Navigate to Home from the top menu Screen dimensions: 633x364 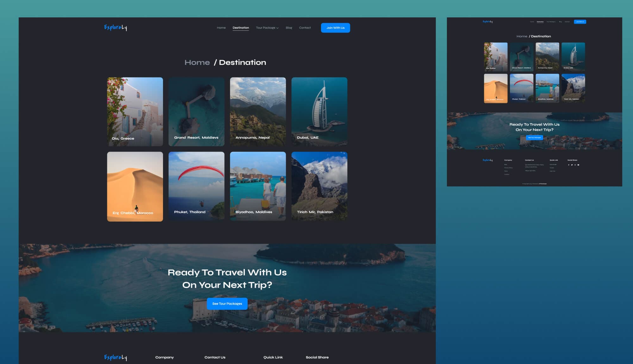[221, 28]
